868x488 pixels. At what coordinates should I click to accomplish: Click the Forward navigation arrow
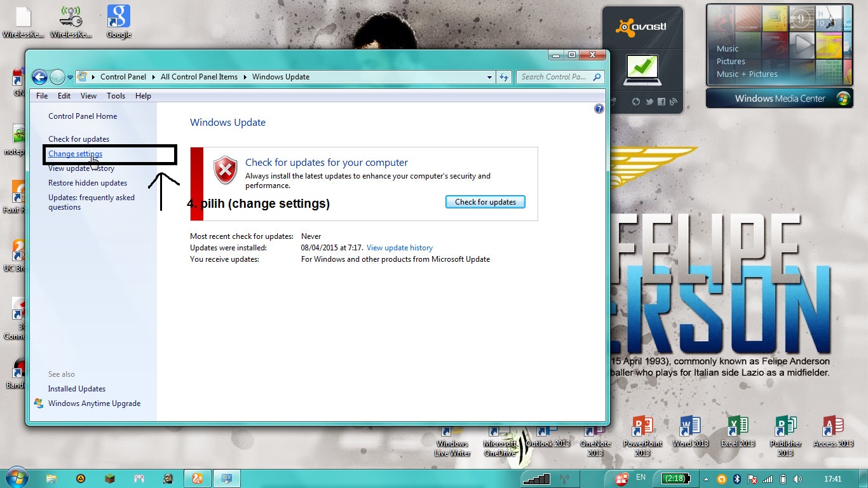tap(57, 77)
